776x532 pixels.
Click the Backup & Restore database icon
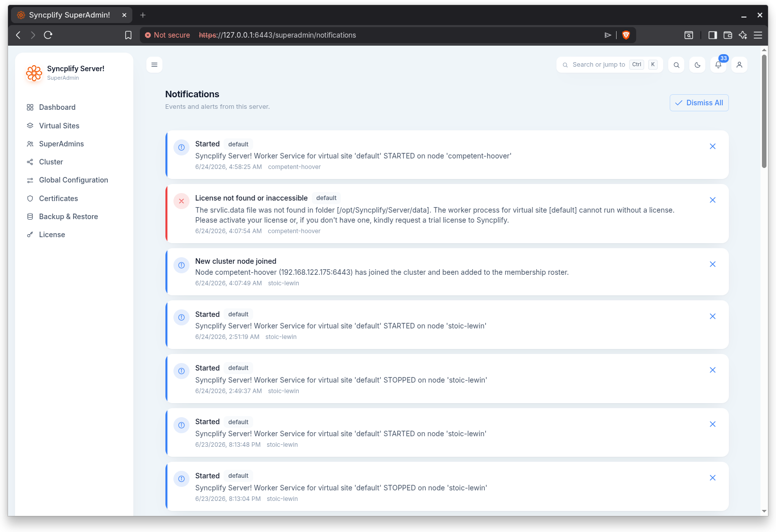coord(30,217)
